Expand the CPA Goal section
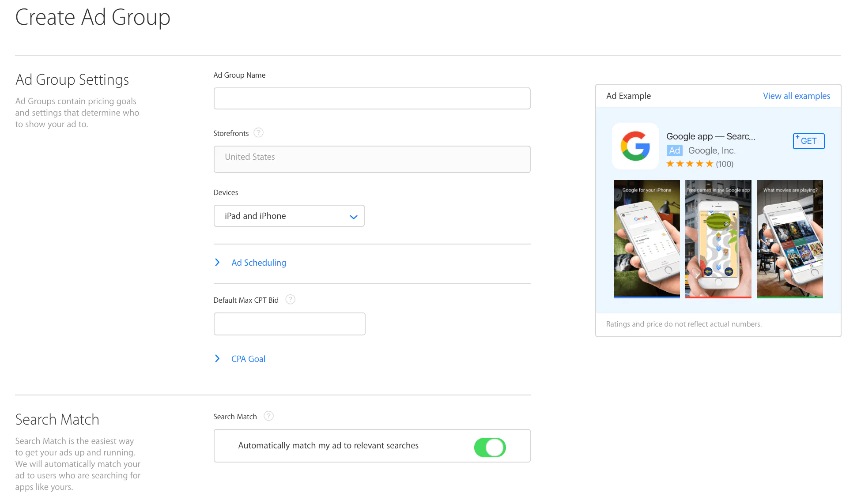The height and width of the screenshot is (504, 861). [x=248, y=359]
